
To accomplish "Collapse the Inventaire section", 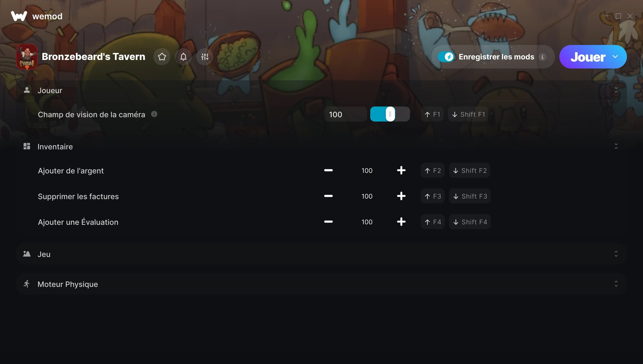I will click(x=616, y=146).
